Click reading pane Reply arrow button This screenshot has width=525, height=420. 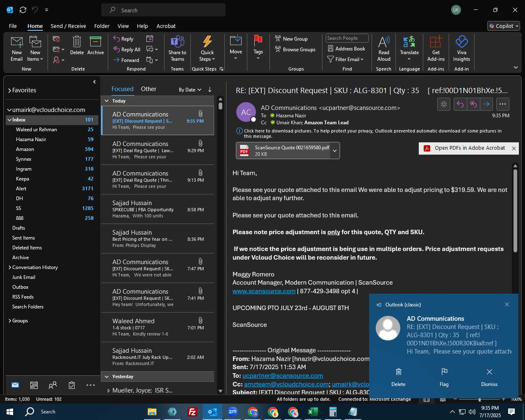point(460,104)
